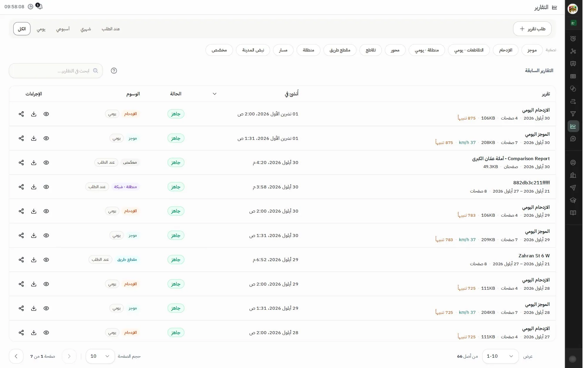
Task: Share the Zahran St 6 W report
Action: click(21, 260)
